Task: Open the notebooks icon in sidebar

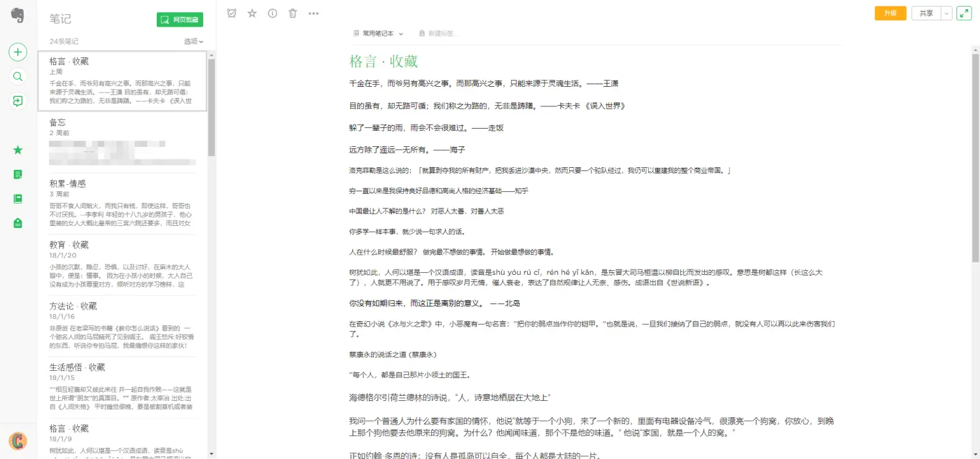Action: [18, 198]
